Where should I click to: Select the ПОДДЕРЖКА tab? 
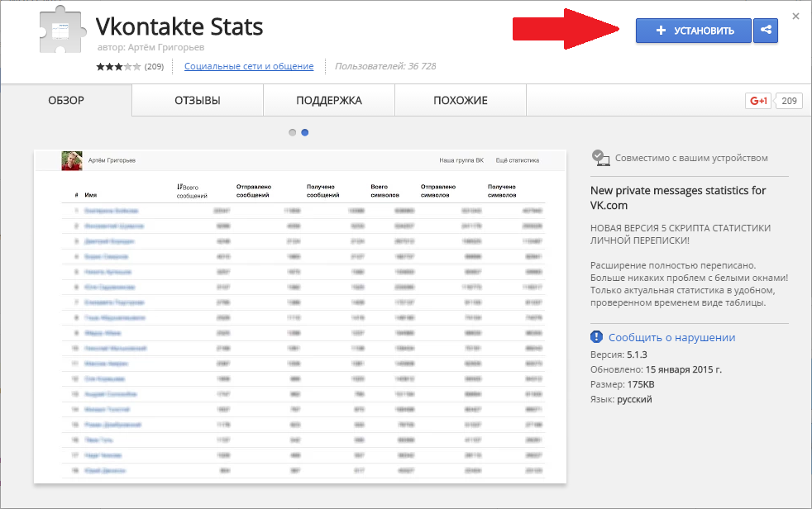[329, 101]
